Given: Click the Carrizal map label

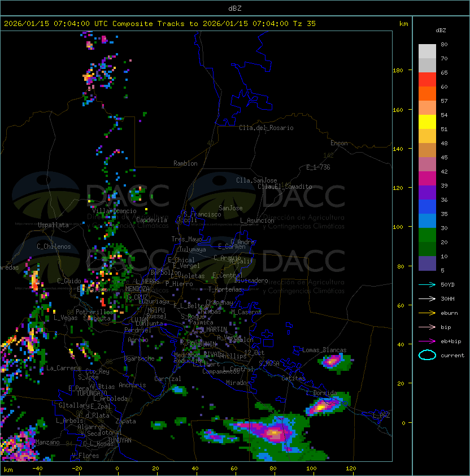Looking at the screenshot, I should pyautogui.click(x=168, y=379).
